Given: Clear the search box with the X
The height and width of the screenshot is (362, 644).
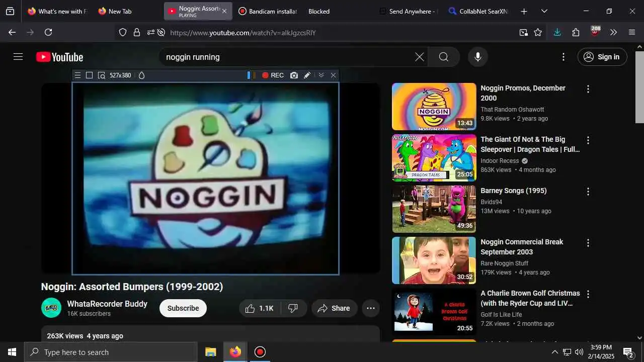Looking at the screenshot, I should [420, 57].
